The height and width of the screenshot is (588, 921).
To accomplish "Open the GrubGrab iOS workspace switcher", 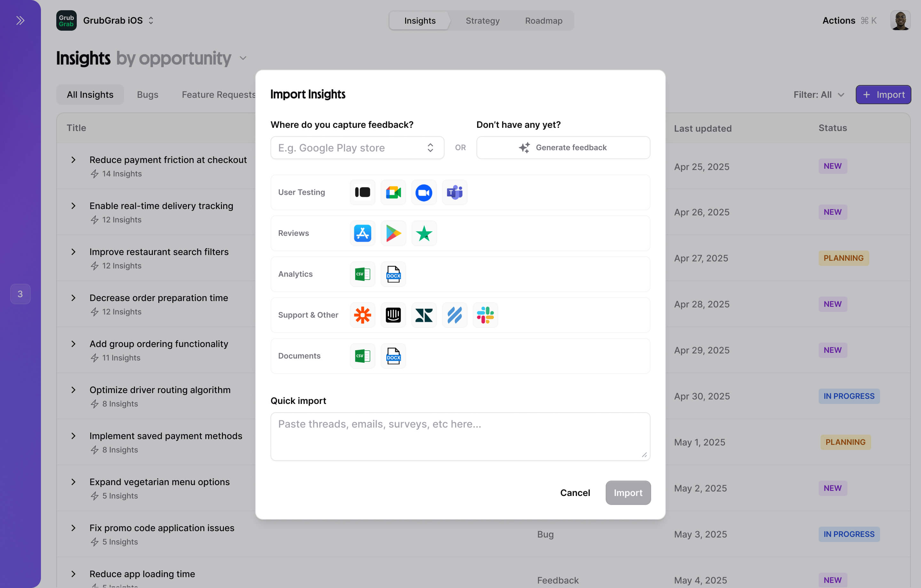I will tap(119, 20).
